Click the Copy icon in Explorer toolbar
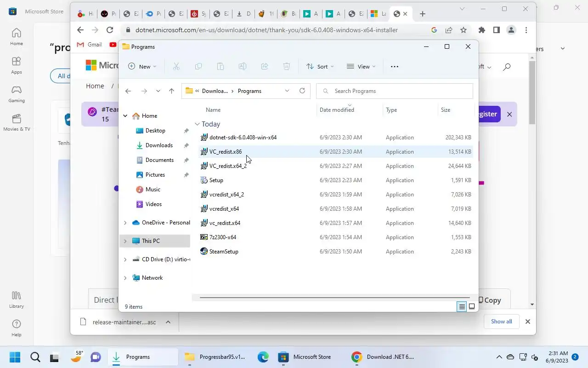588x368 pixels. coord(198,66)
